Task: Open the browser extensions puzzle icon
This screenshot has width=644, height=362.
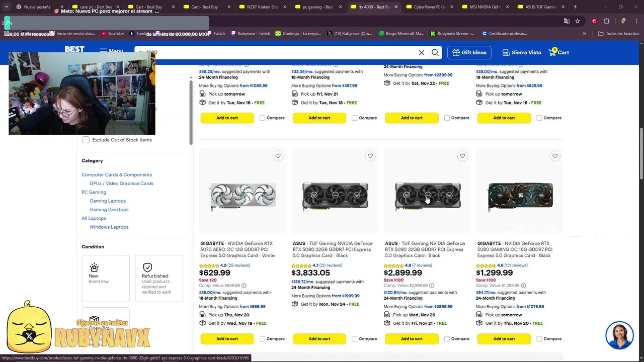Action: [606, 21]
